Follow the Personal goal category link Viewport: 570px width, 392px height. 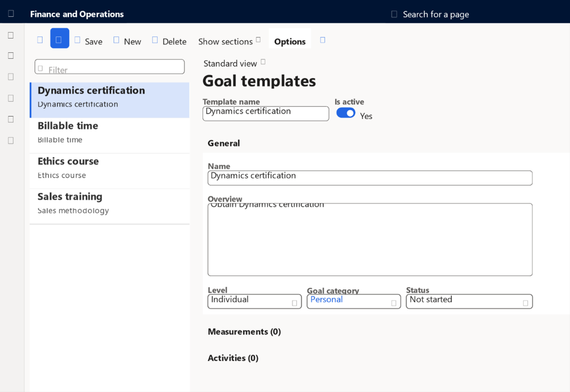[326, 299]
